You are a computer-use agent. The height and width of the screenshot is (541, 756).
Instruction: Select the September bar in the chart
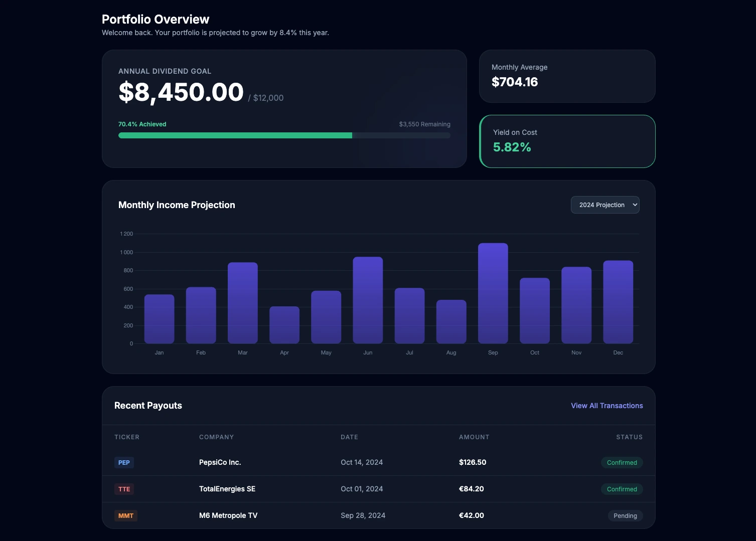[x=493, y=293]
